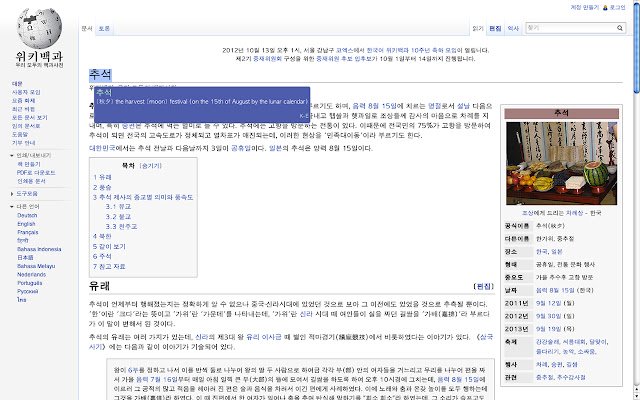The image size is (640, 400).
Task: Click 책 만들기 in the sidebar
Action: point(29,164)
